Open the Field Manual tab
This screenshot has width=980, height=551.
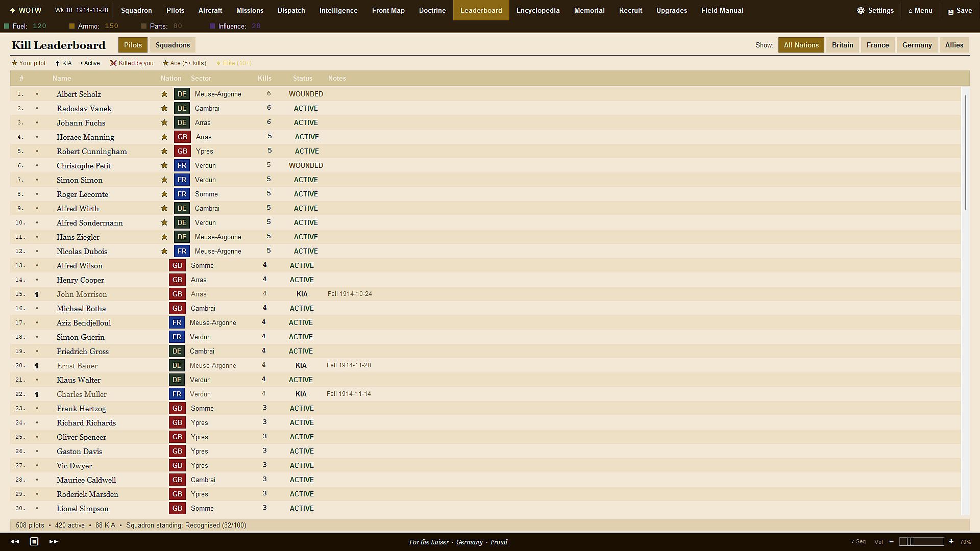722,10
